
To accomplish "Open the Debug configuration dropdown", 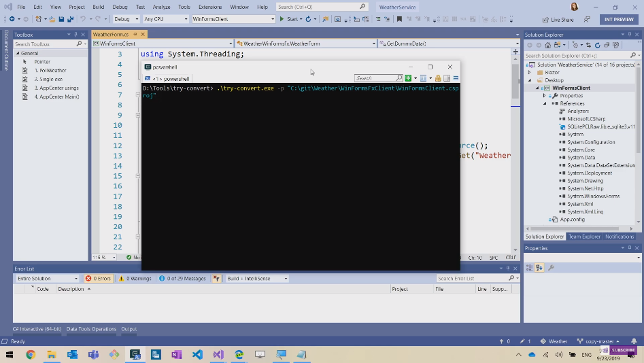I will coord(126,19).
